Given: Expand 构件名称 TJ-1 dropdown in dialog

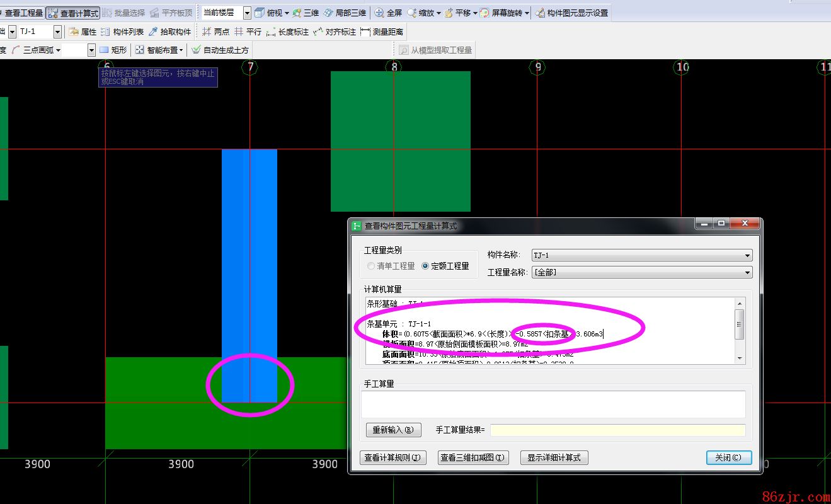Looking at the screenshot, I should 747,255.
